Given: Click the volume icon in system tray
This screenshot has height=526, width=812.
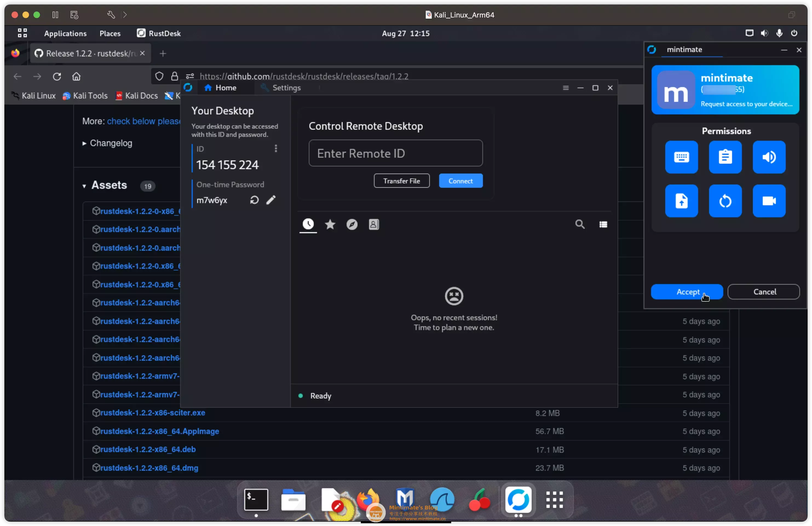Looking at the screenshot, I should 764,33.
